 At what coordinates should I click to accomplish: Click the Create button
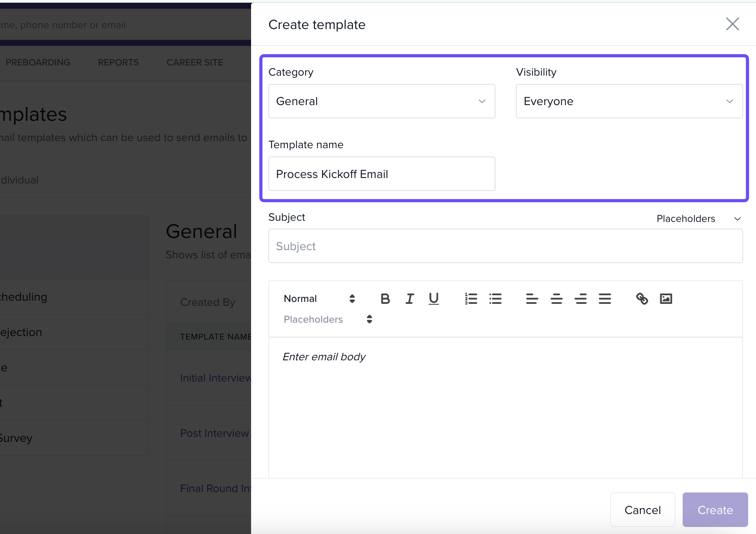pyautogui.click(x=715, y=510)
